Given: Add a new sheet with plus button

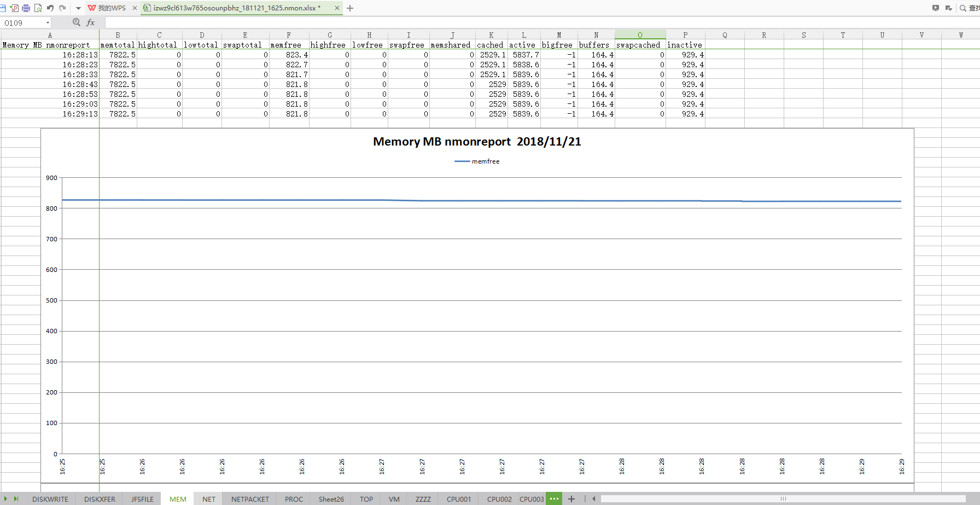Looking at the screenshot, I should (x=571, y=498).
